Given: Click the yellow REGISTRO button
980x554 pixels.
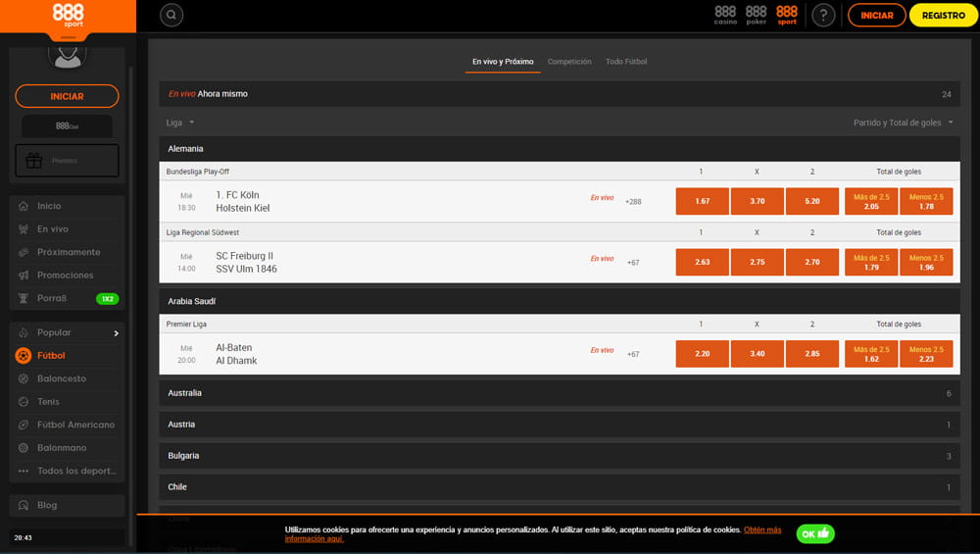Looking at the screenshot, I should tap(943, 15).
